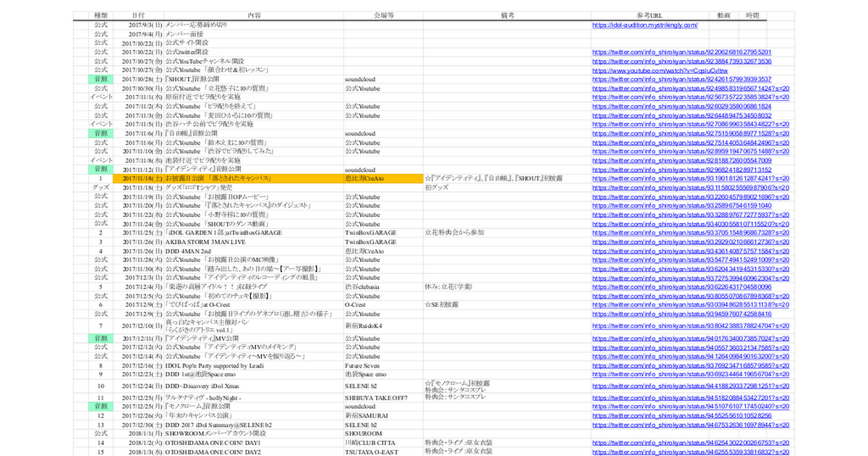Click the 立花特典会から参加 remark cell
This screenshot has height=456, width=868.
click(507, 232)
